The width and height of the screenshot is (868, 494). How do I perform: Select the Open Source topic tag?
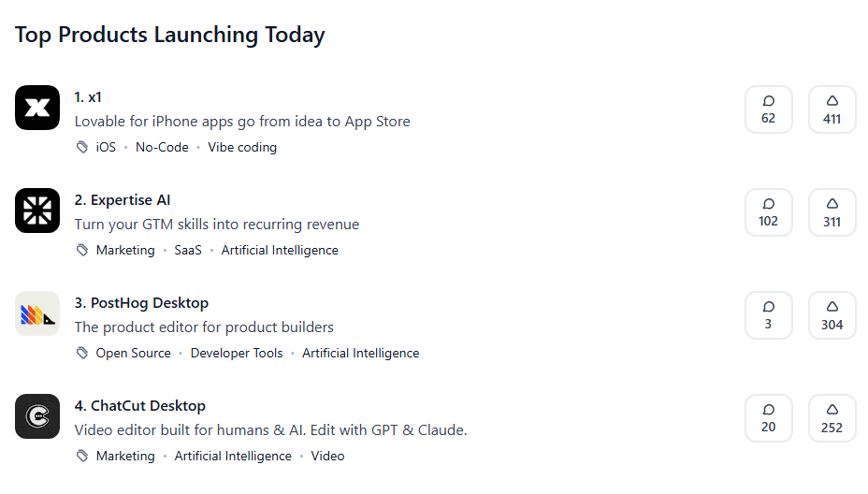coord(134,354)
